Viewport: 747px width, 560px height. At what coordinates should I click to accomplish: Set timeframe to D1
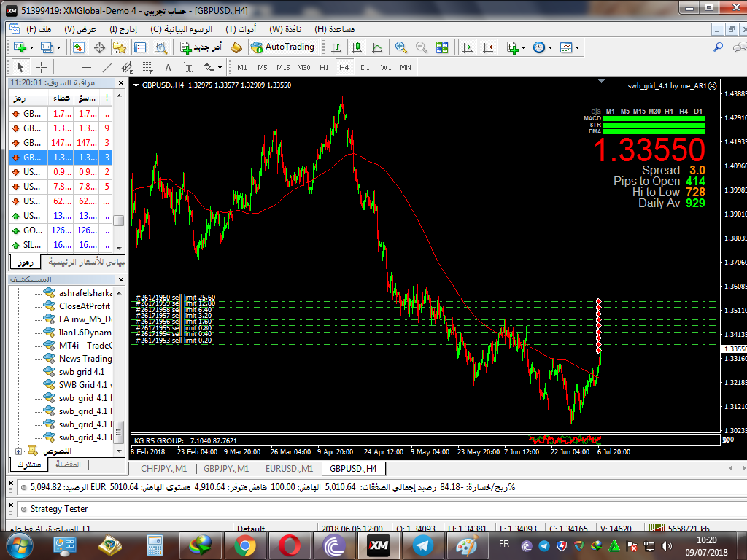(x=365, y=67)
